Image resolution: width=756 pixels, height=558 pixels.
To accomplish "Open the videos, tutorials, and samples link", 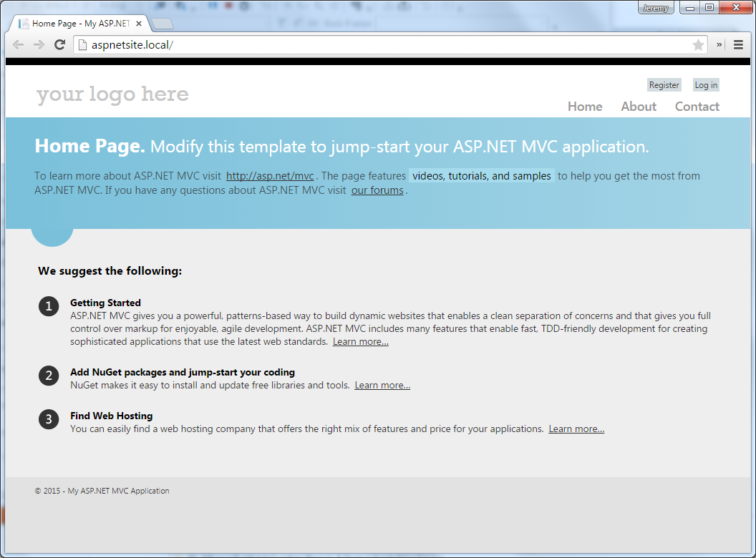I will click(x=481, y=176).
